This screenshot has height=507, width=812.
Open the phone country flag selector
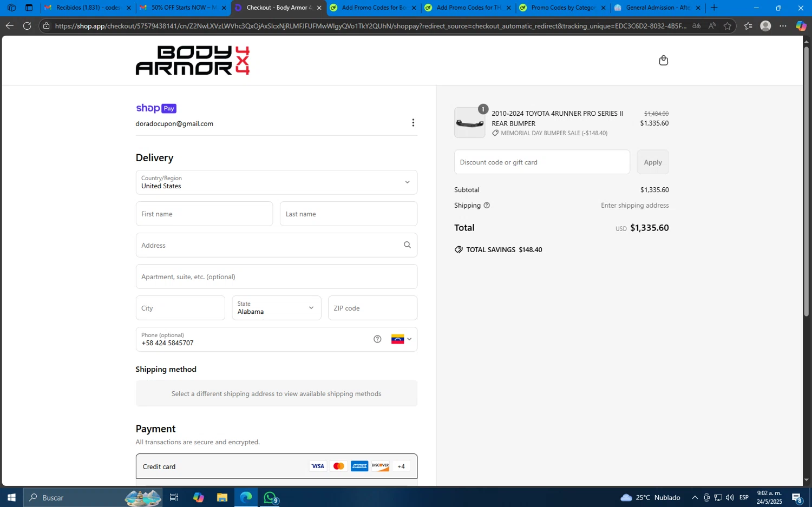401,339
